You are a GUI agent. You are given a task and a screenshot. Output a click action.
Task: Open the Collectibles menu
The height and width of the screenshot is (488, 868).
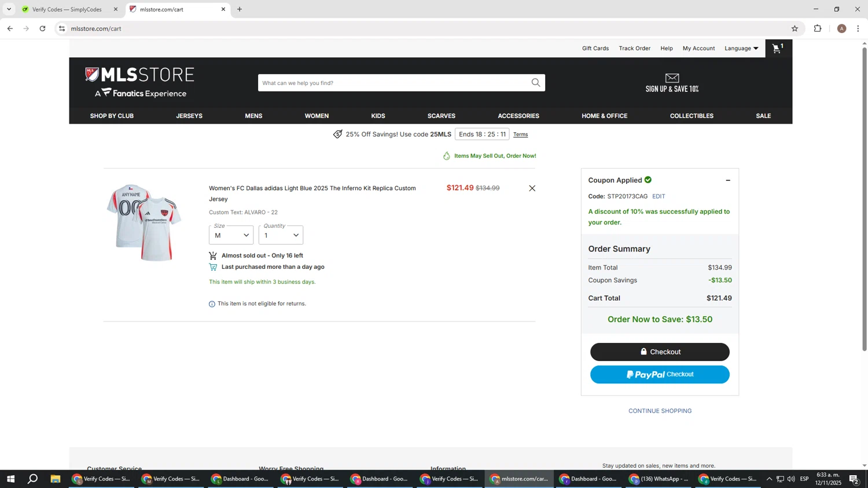(692, 116)
